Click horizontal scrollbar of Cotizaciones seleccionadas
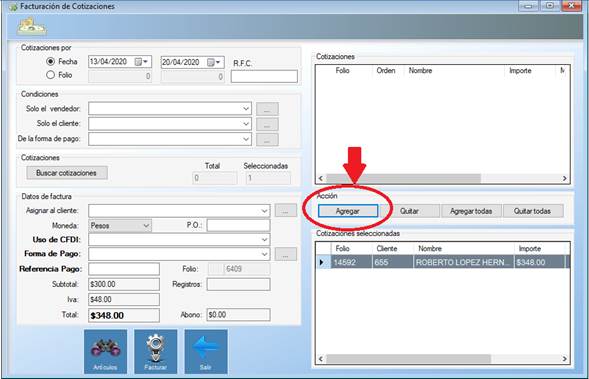Image resolution: width=589 pixels, height=379 pixels. click(408, 359)
